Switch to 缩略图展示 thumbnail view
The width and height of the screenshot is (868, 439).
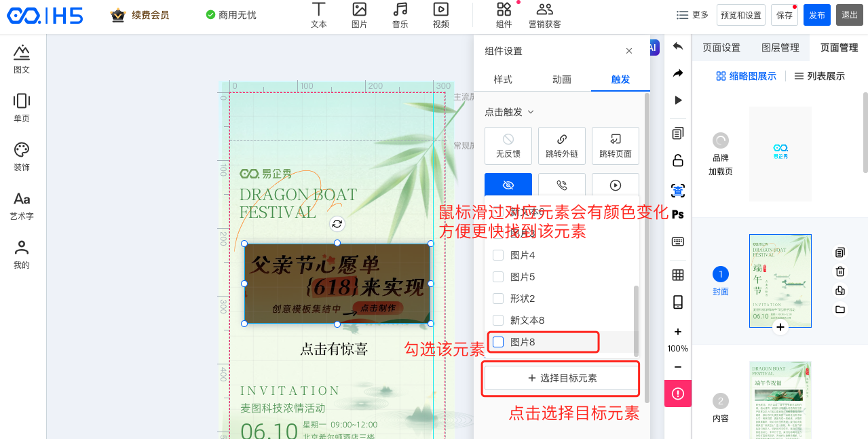click(x=747, y=76)
